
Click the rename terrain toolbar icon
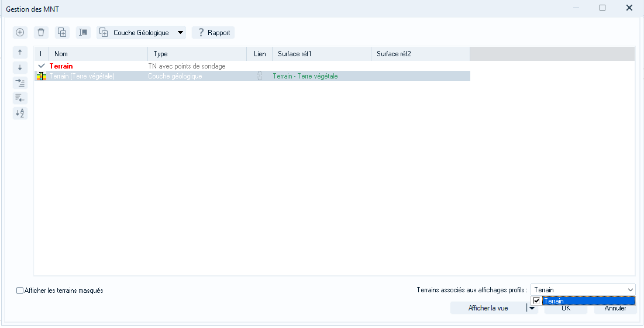(x=84, y=32)
